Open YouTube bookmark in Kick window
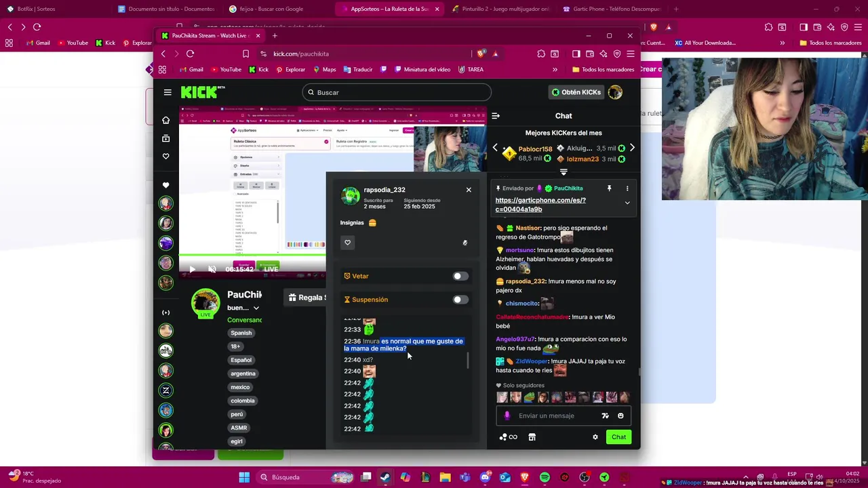Image resolution: width=868 pixels, height=488 pixels. coord(226,69)
